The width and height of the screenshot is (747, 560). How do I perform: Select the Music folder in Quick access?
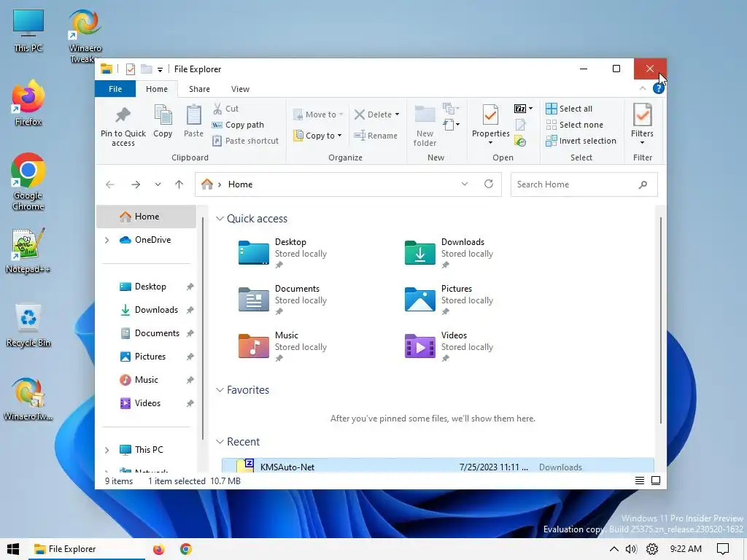tap(283, 346)
